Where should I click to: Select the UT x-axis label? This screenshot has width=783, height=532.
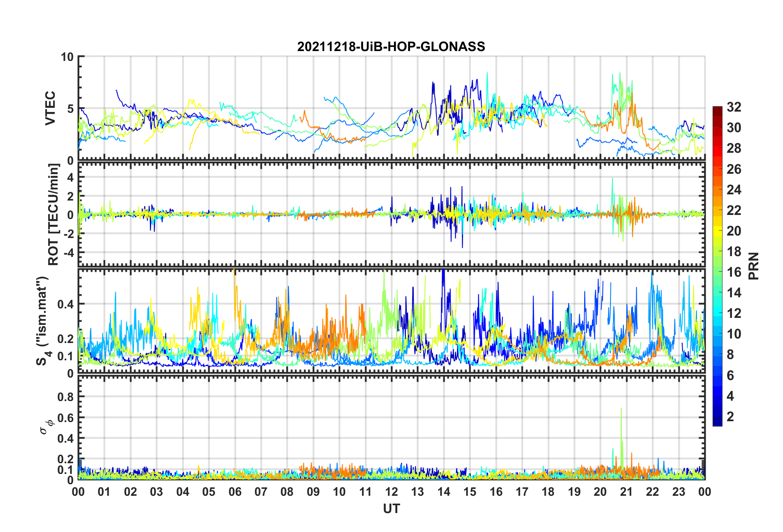[391, 509]
